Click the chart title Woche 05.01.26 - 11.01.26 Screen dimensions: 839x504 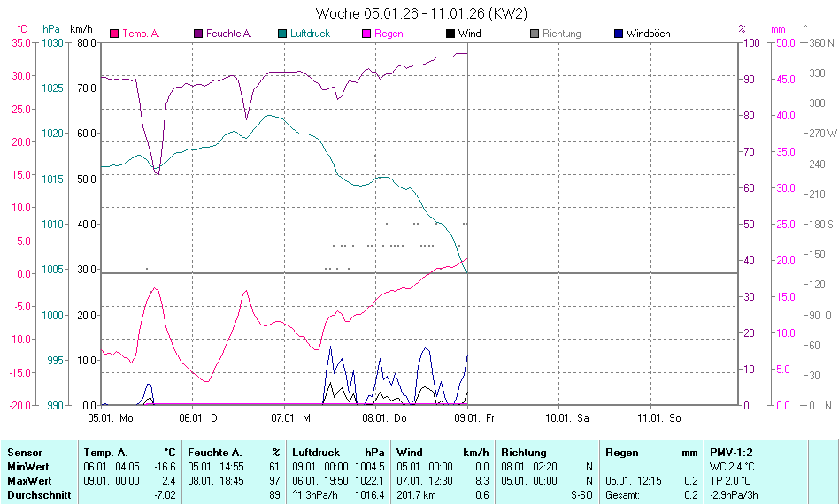coord(421,13)
